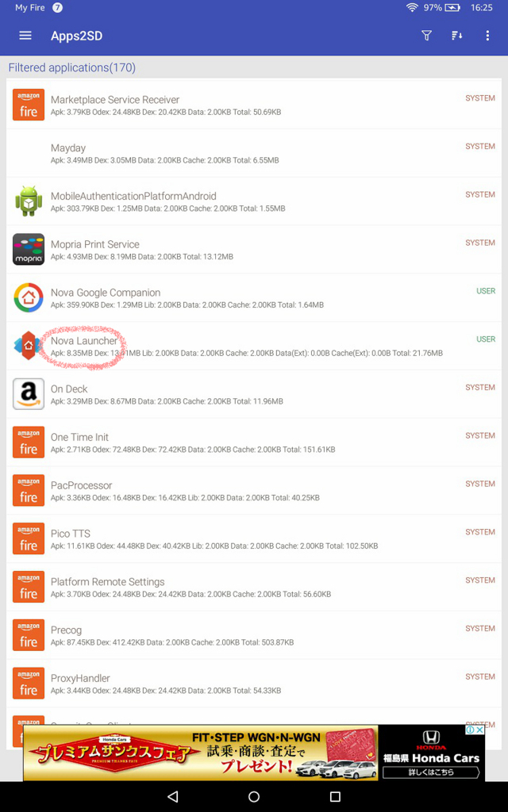Open the Pico TTS list item
The width and height of the screenshot is (508, 812).
coord(254,538)
